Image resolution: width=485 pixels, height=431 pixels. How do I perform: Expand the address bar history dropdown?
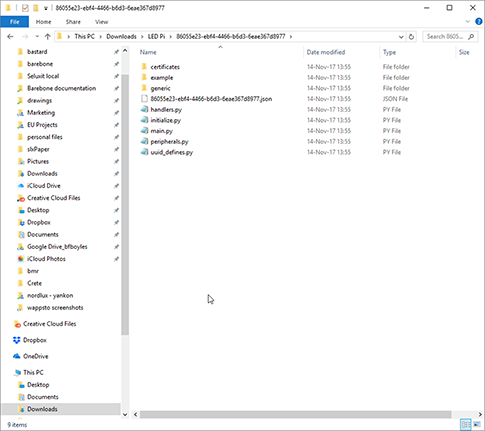401,37
